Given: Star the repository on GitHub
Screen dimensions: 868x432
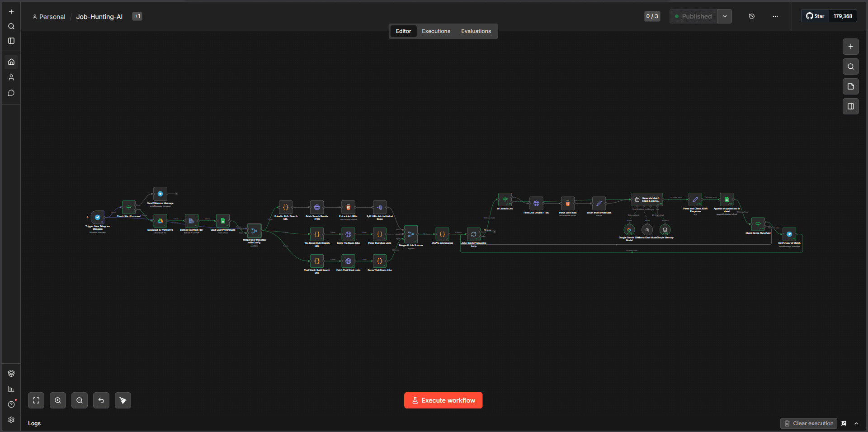Looking at the screenshot, I should click(816, 16).
